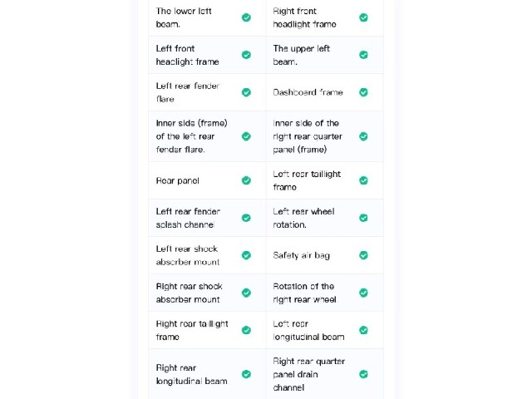
Task: Select the Left rear shock absorber mount label
Action: point(188,255)
